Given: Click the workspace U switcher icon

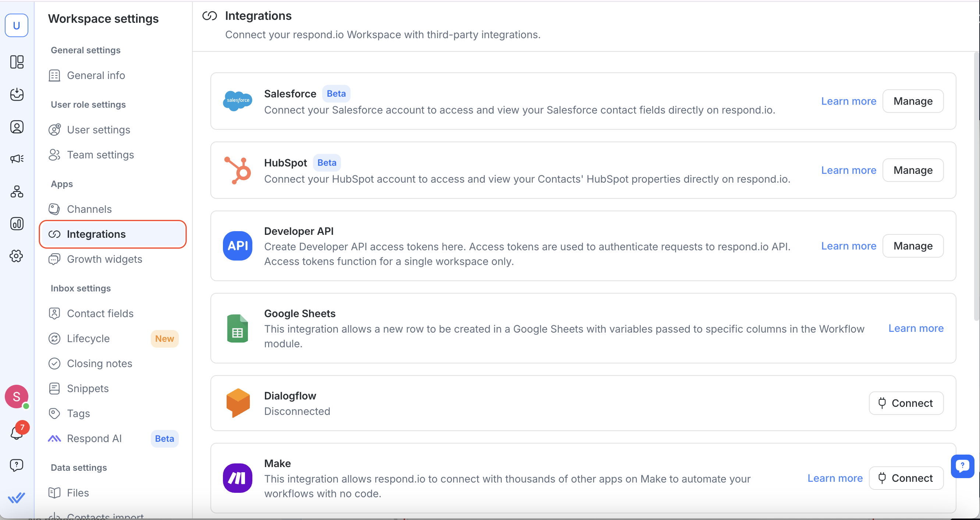Looking at the screenshot, I should (16, 25).
